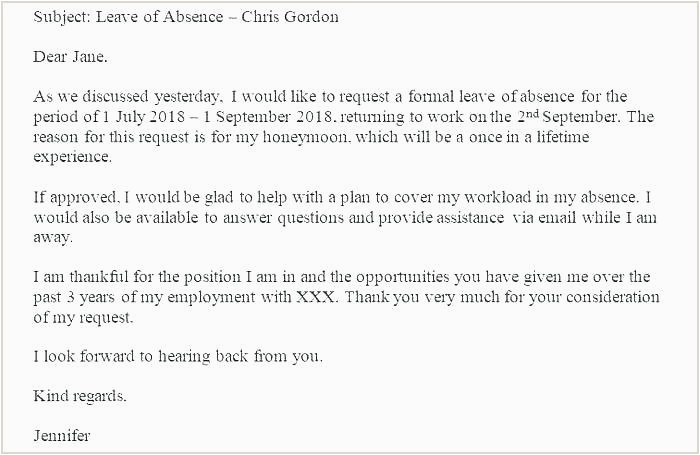Image resolution: width=700 pixels, height=455 pixels.
Task: Click the word 'away' ending second paragraph
Action: click(52, 237)
